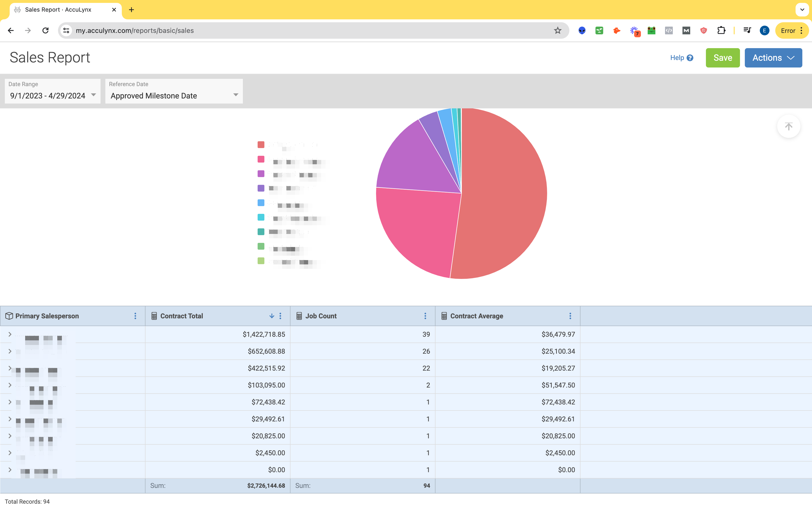Expand the row with $103,095.00 total

pyautogui.click(x=10, y=385)
